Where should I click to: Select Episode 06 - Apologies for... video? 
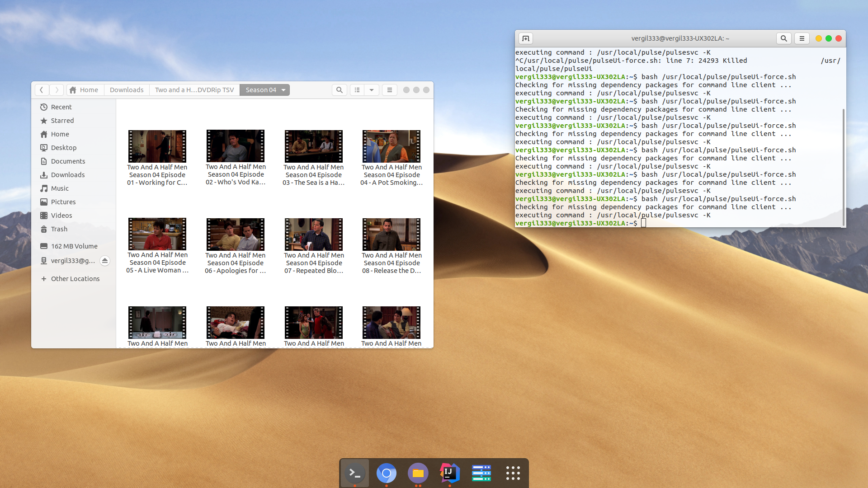[236, 246]
